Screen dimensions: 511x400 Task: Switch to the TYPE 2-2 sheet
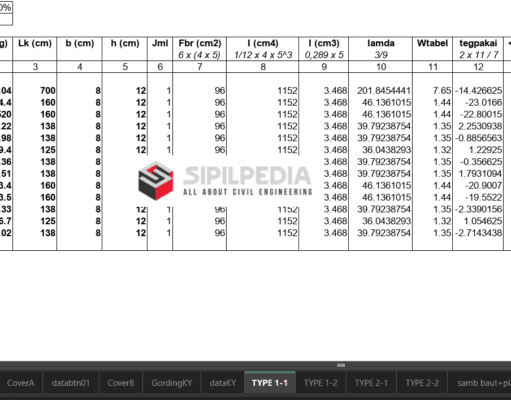[422, 383]
